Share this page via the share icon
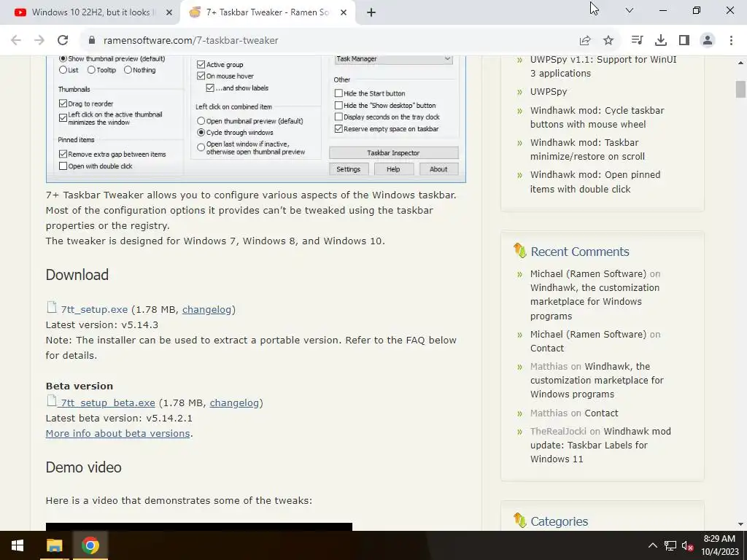The image size is (747, 560). (585, 40)
